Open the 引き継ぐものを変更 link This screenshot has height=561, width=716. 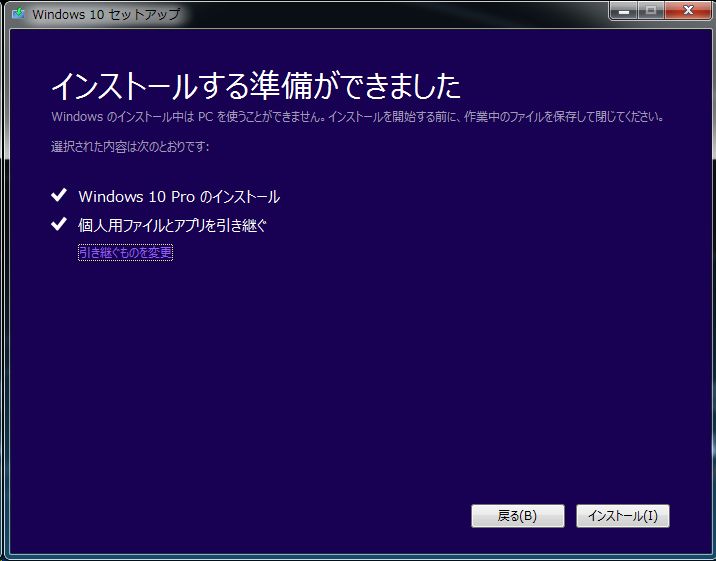tap(126, 253)
